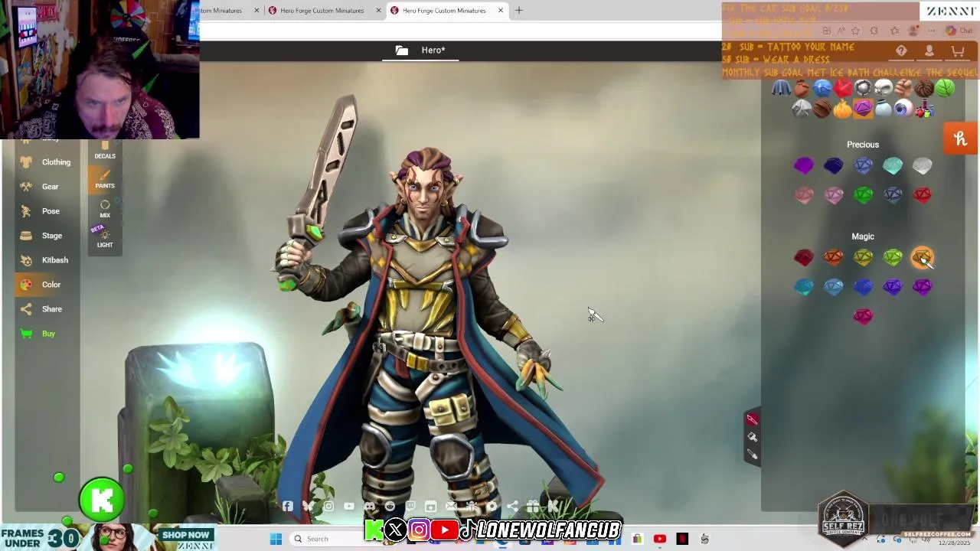Image resolution: width=980 pixels, height=551 pixels.
Task: Apply the white diamond Precious gem swatch
Action: (923, 166)
